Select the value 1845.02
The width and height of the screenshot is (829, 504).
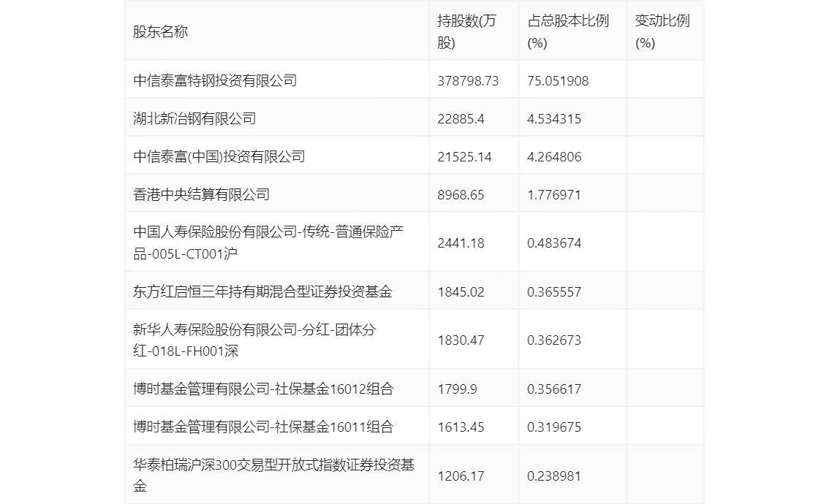(x=461, y=292)
